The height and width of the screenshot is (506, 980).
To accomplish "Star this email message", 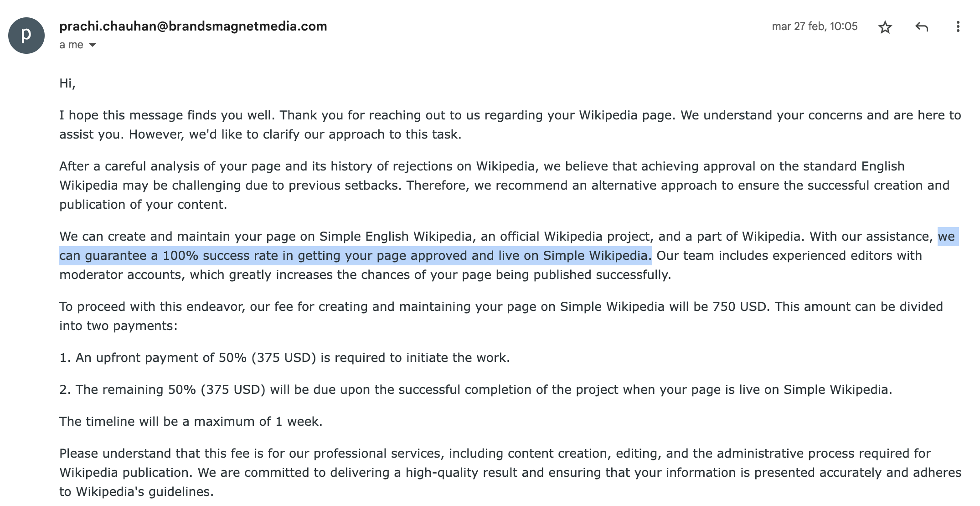I will tap(885, 27).
